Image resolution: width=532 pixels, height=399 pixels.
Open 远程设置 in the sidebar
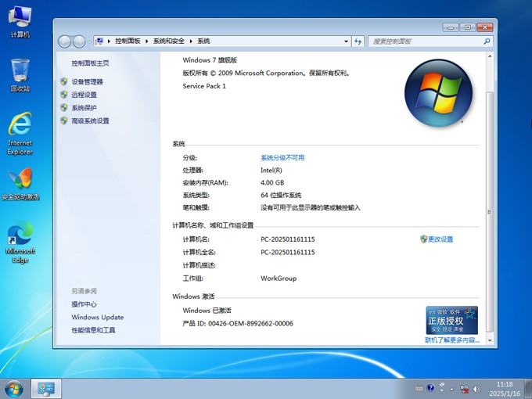pyautogui.click(x=84, y=95)
